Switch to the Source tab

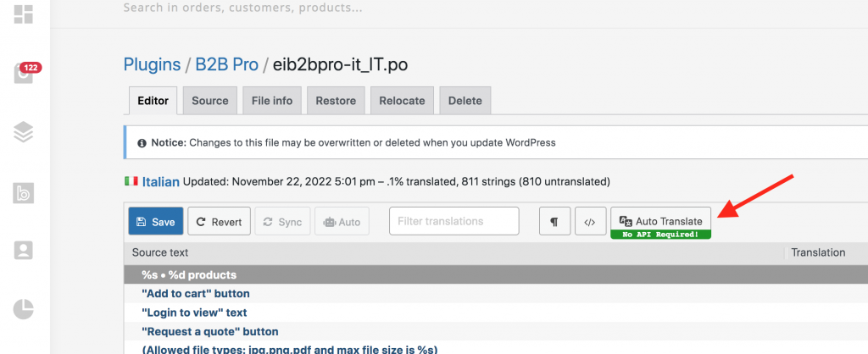210,101
